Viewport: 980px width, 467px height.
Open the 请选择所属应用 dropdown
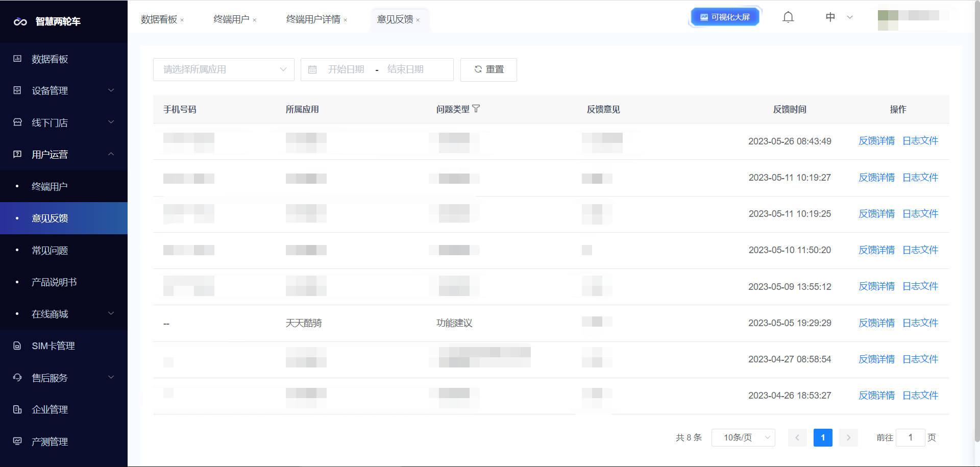coord(224,70)
